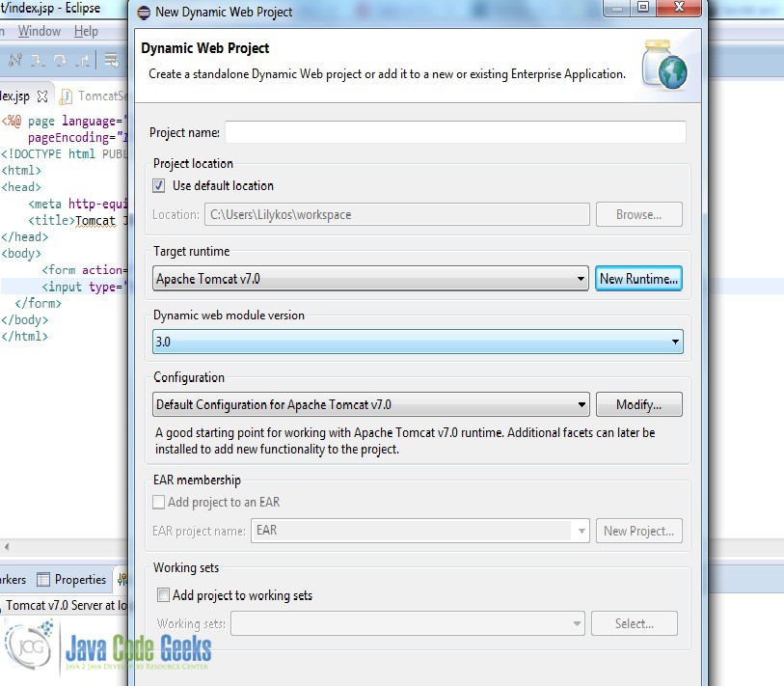Screen dimensions: 784x686
Task: Open the Window menu in Eclipse
Action: pyautogui.click(x=39, y=31)
